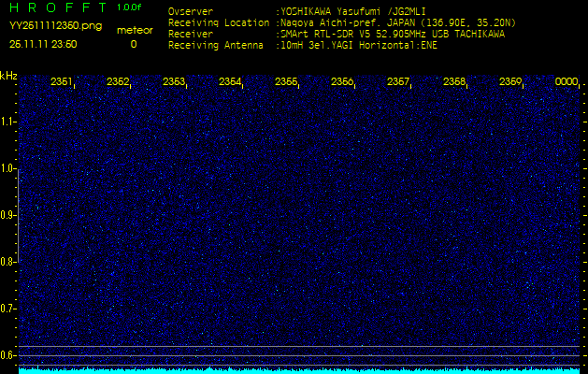Click the 2351 time marker
The width and height of the screenshot is (588, 374).
(x=62, y=82)
